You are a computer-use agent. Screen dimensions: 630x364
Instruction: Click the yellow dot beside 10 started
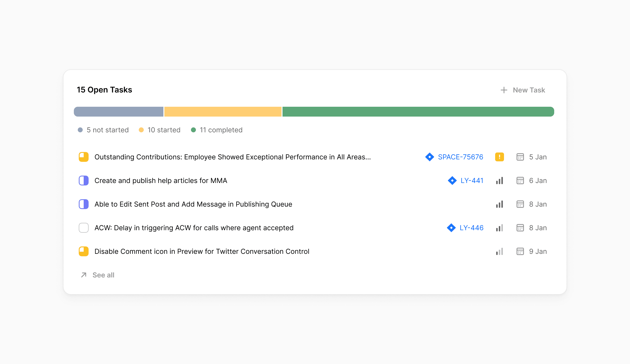[141, 130]
